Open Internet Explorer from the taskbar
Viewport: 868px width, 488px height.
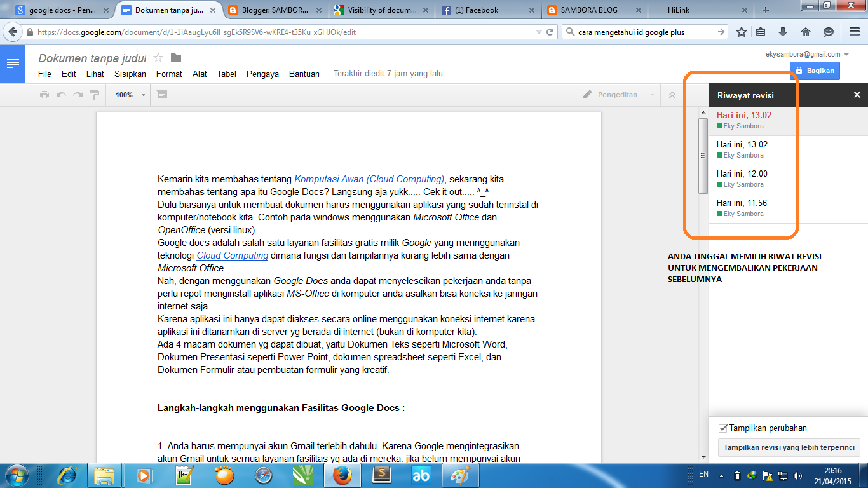67,475
